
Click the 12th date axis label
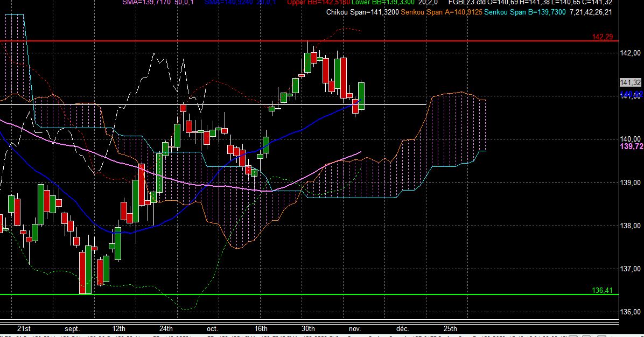(x=118, y=328)
